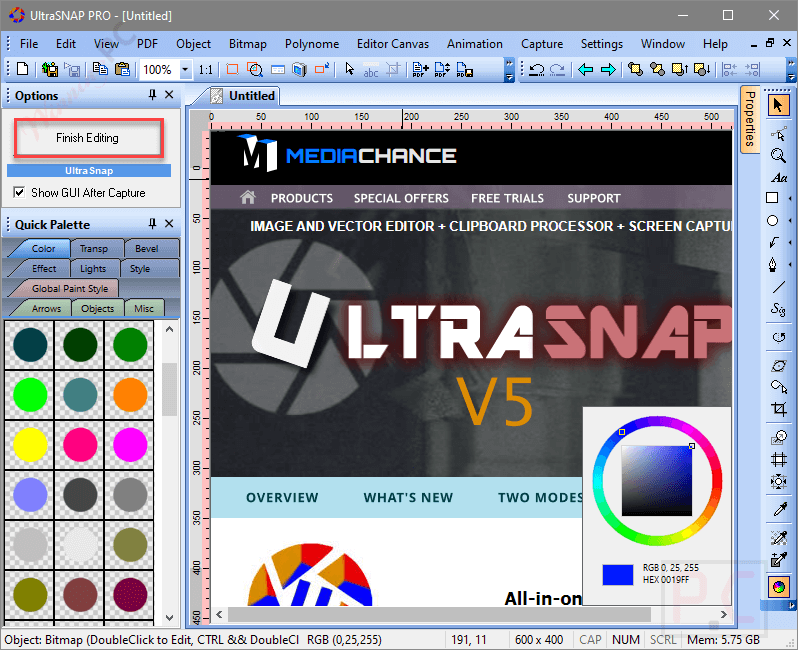Expand the pen tool flyout arrow
The image size is (798, 650).
pyautogui.click(x=789, y=265)
